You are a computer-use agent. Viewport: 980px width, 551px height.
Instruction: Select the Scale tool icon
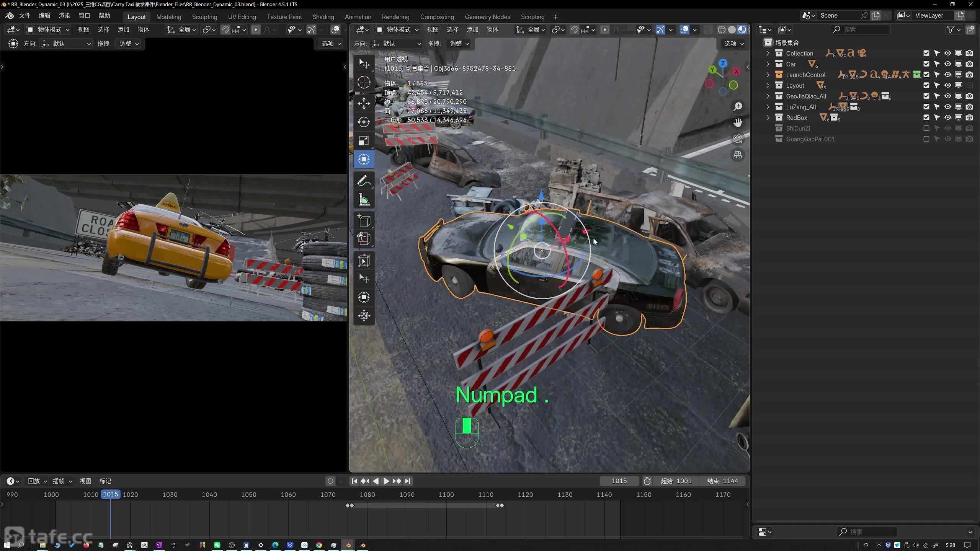point(364,141)
